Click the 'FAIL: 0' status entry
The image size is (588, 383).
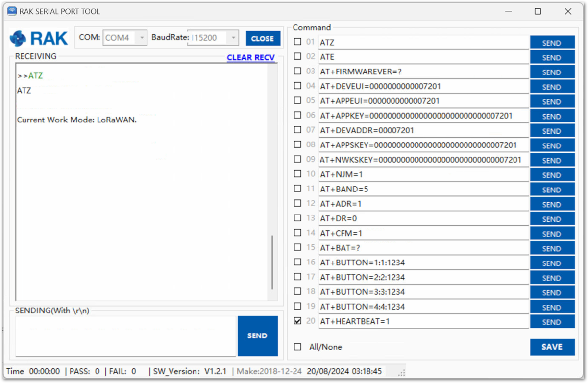pos(122,371)
